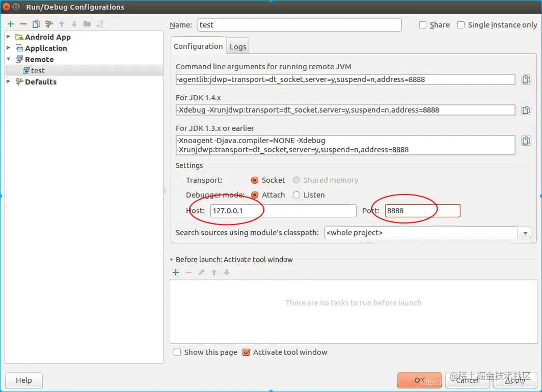Viewport: 542px width, 392px height.
Task: Create a new folder for configurations
Action: [x=87, y=24]
